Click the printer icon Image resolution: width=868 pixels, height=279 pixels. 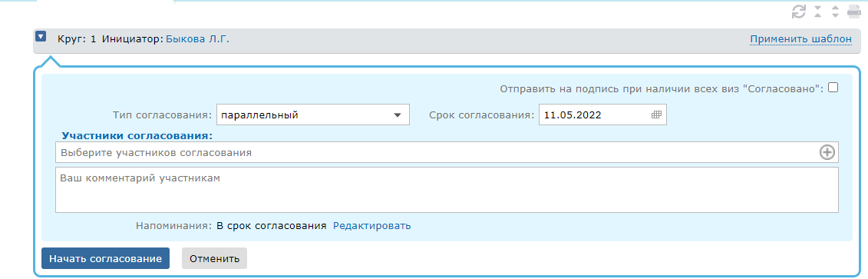tap(853, 12)
